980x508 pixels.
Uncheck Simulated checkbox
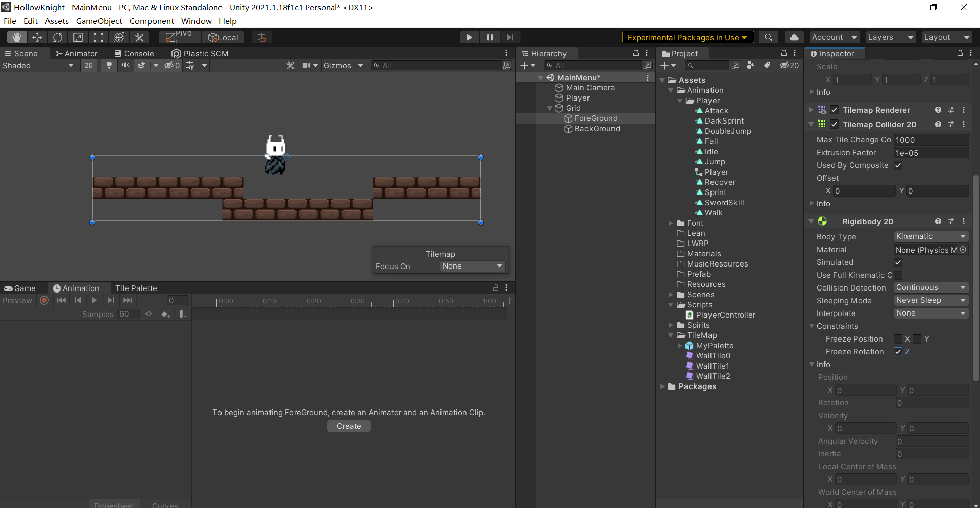click(898, 262)
